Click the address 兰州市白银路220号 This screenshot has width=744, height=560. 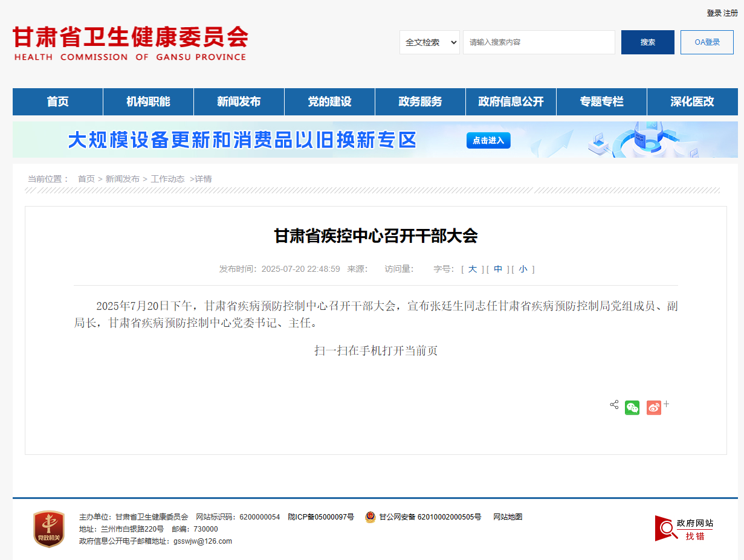[132, 529]
